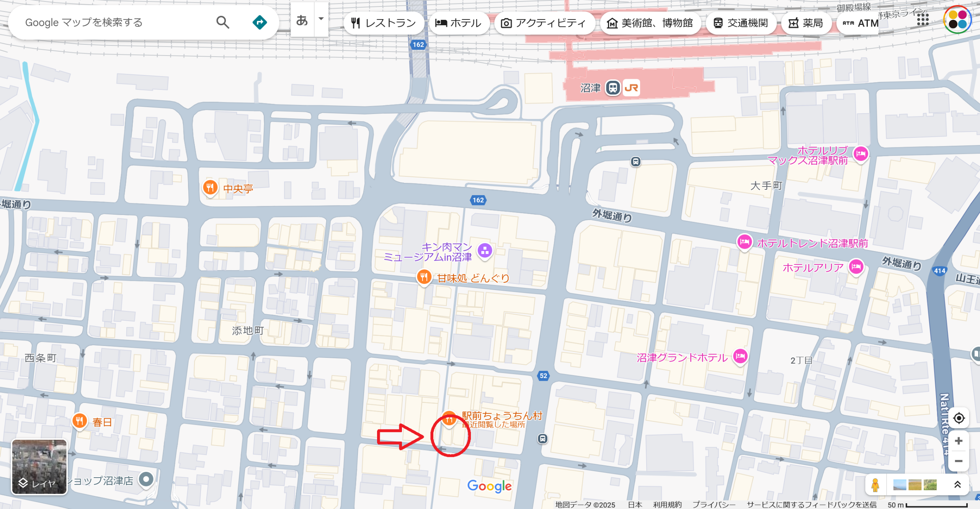Show the imagery thumbnails strip
The image size is (980, 509).
click(915, 485)
